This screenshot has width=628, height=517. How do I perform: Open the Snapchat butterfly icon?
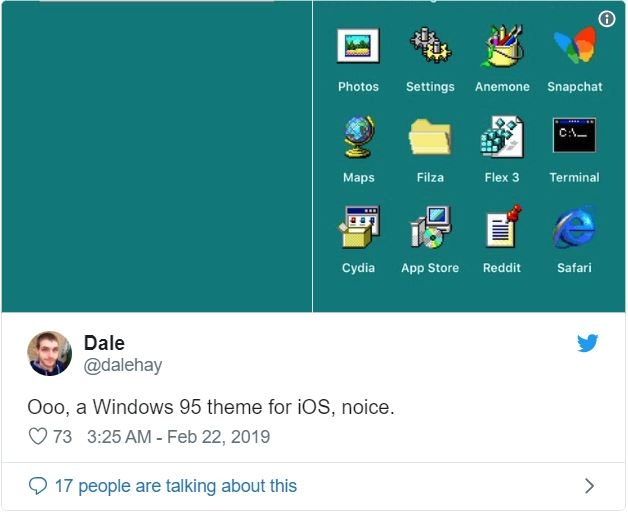(x=575, y=45)
